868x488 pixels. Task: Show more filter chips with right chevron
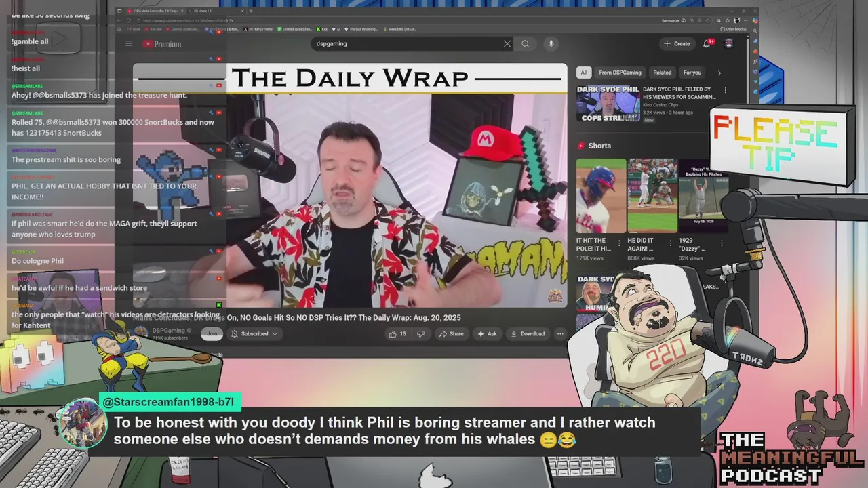(x=719, y=73)
